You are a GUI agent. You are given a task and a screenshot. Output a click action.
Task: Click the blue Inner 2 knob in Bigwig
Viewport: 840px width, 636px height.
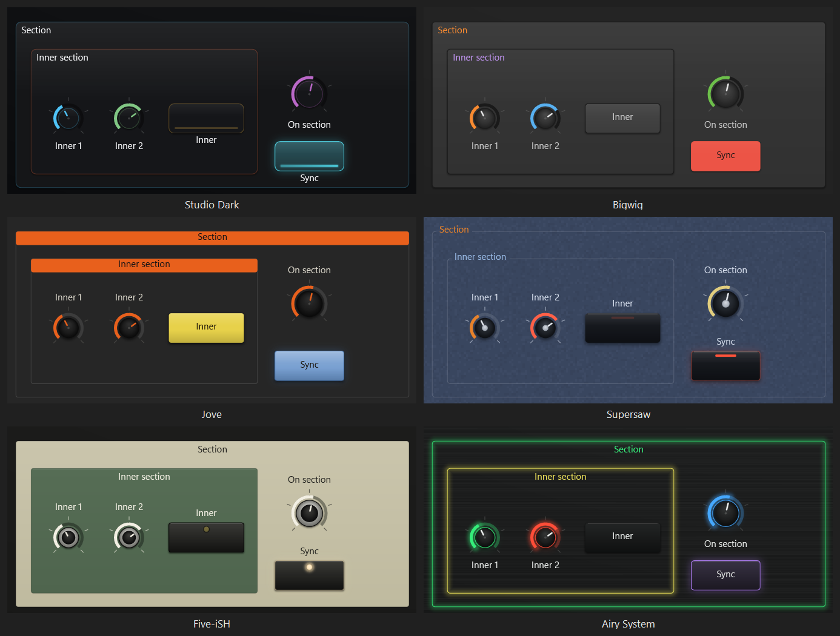[545, 118]
